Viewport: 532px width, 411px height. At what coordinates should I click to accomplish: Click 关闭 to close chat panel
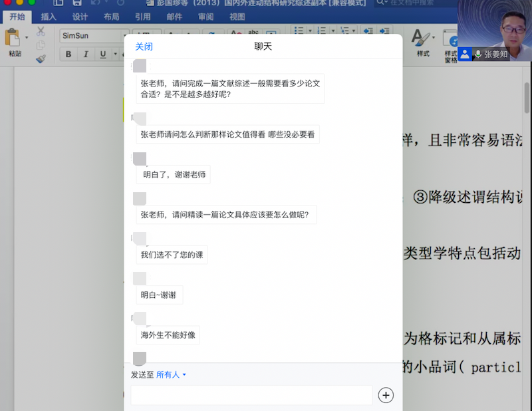(144, 47)
